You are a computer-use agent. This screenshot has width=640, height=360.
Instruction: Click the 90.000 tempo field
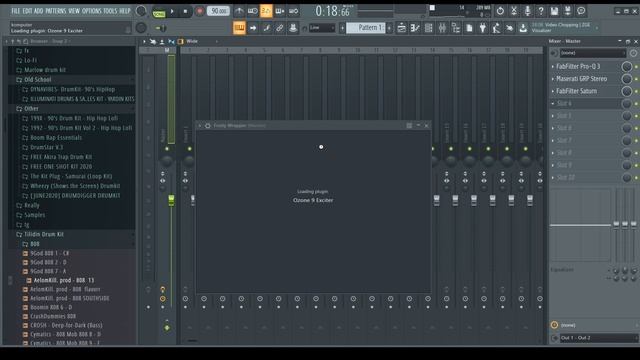(x=218, y=11)
